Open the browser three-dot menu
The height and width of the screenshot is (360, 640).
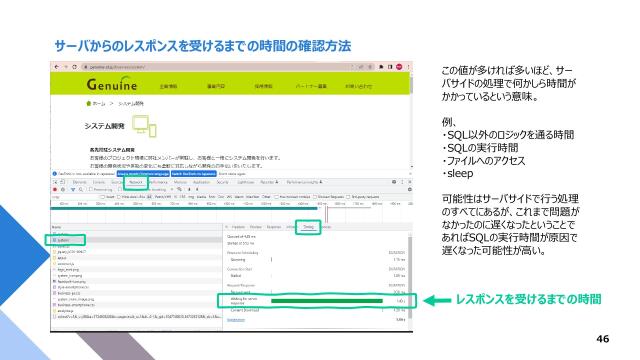408,67
